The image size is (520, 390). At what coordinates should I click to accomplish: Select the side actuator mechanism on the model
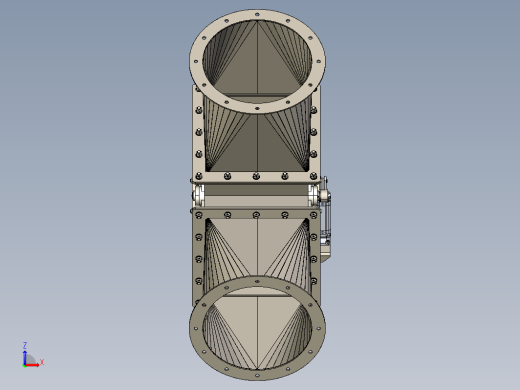[x=326, y=220]
